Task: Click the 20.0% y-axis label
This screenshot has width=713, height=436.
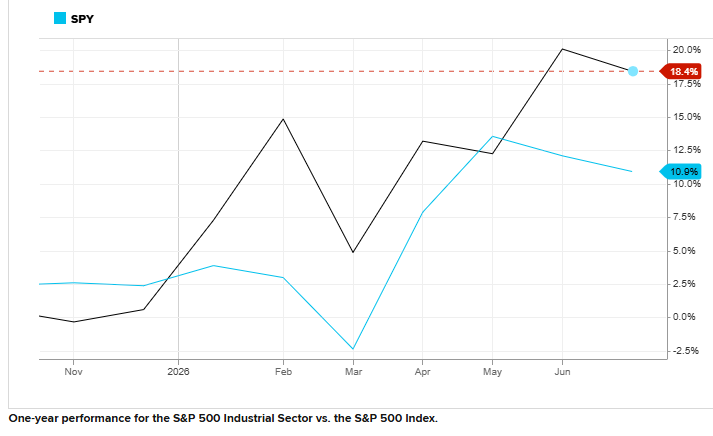Action: point(687,50)
